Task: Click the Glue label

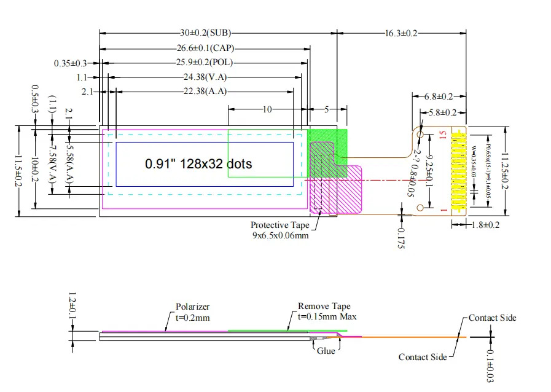Action: pos(326,351)
